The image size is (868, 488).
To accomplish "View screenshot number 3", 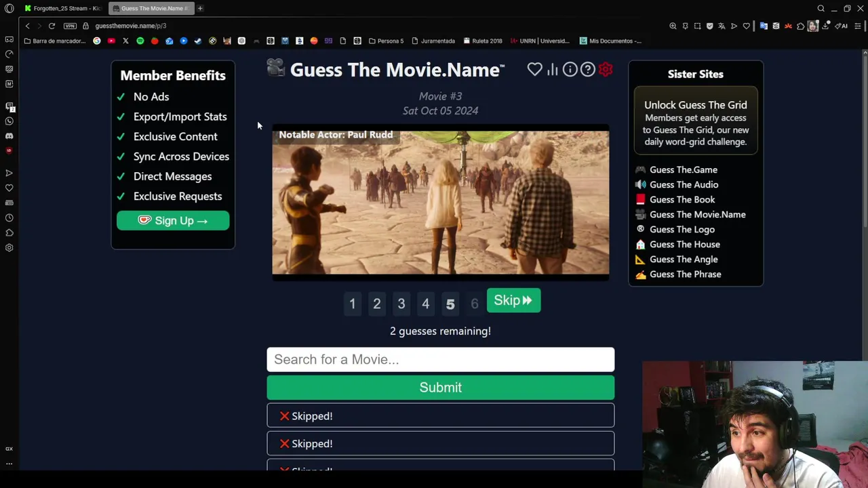I will [401, 304].
